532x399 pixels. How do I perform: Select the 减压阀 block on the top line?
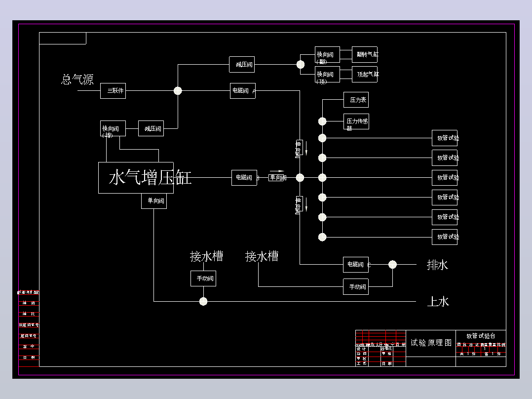[242, 65]
